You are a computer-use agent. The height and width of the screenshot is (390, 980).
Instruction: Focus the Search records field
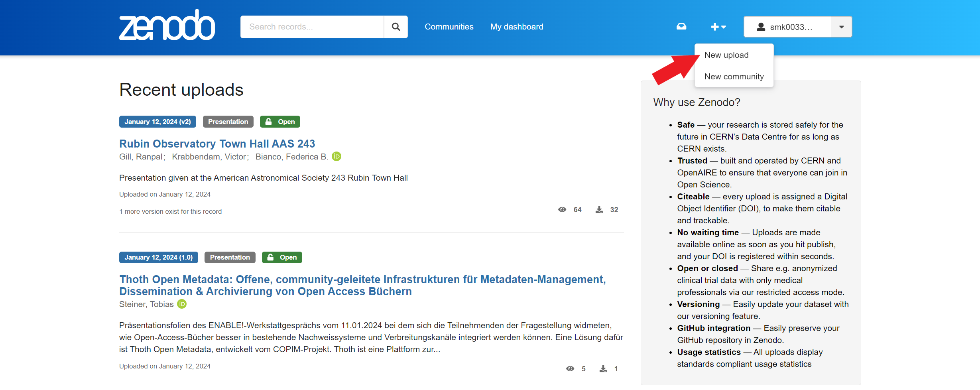pos(312,27)
